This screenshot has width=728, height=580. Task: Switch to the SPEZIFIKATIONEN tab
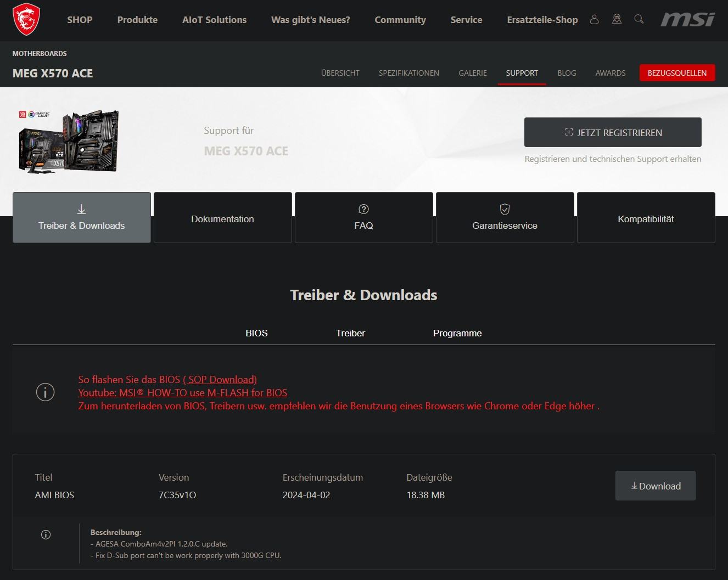coord(409,73)
